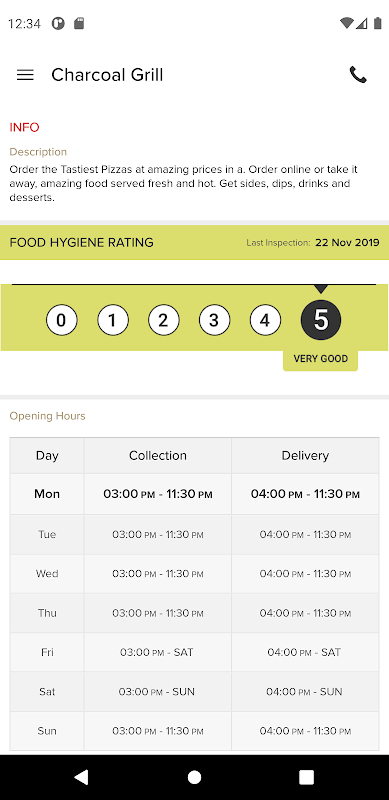
Task: Select the Collection column header
Action: (158, 456)
